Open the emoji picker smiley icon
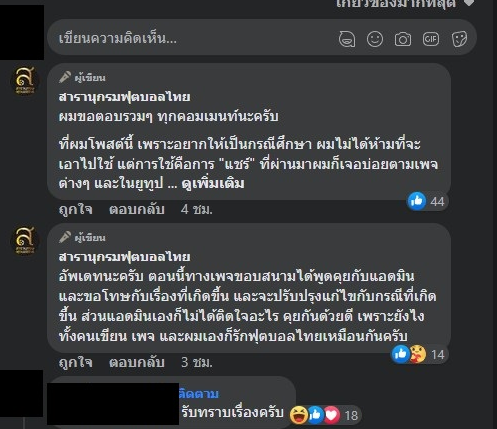497x429 pixels. tap(375, 39)
